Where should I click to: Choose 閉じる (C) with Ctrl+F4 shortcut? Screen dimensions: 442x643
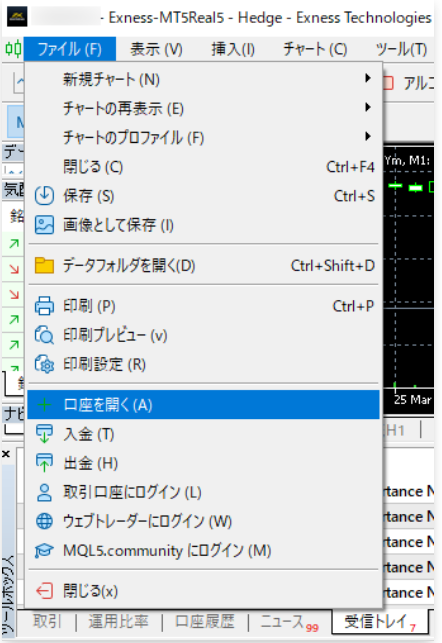coord(203,166)
